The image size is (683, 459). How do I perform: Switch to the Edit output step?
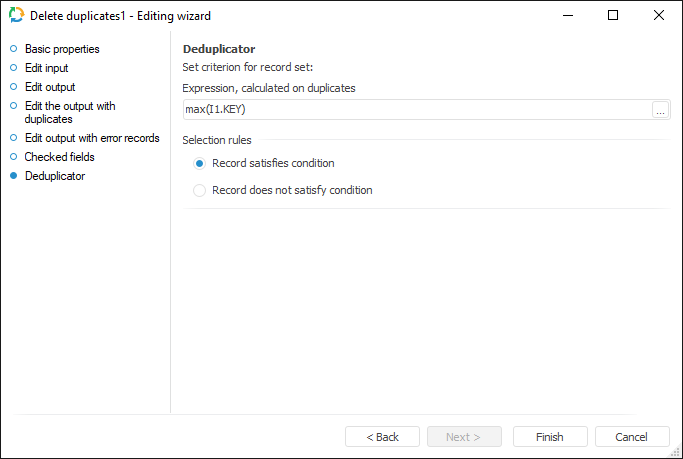click(x=50, y=87)
